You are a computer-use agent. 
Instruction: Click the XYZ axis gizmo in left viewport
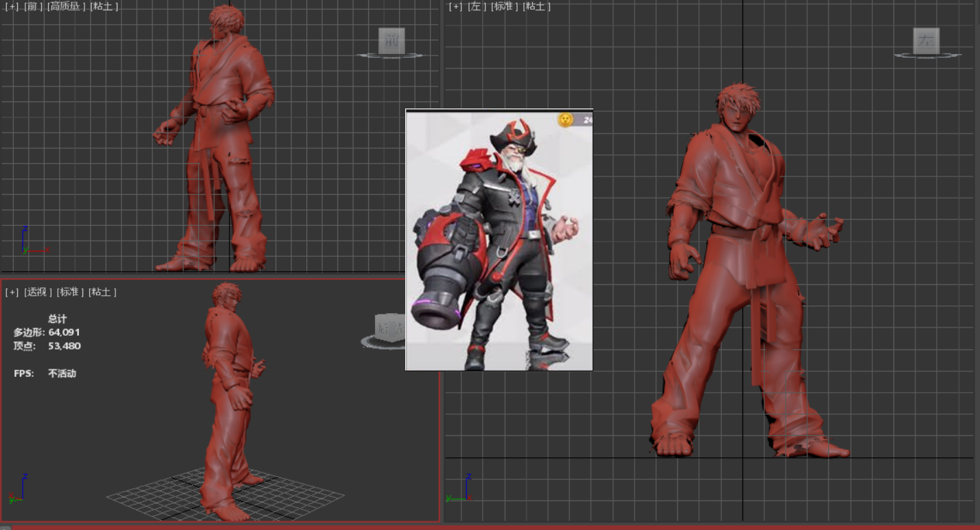pos(461,490)
